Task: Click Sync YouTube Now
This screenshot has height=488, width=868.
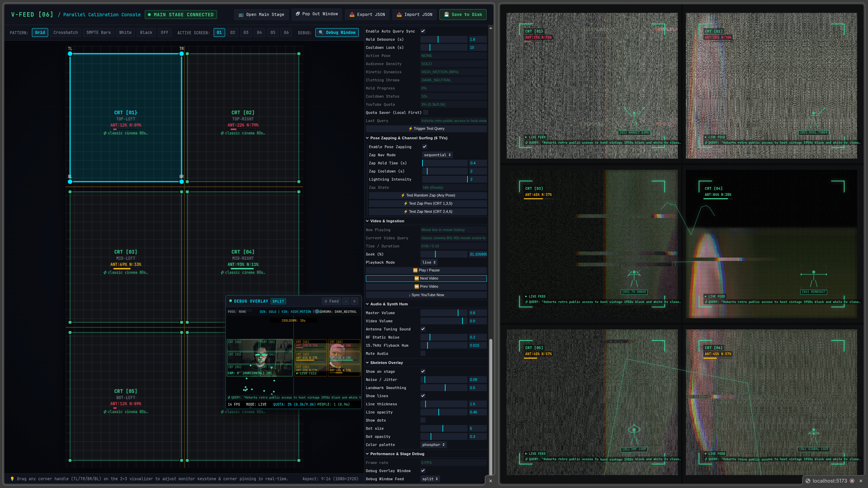Action: [x=426, y=295]
